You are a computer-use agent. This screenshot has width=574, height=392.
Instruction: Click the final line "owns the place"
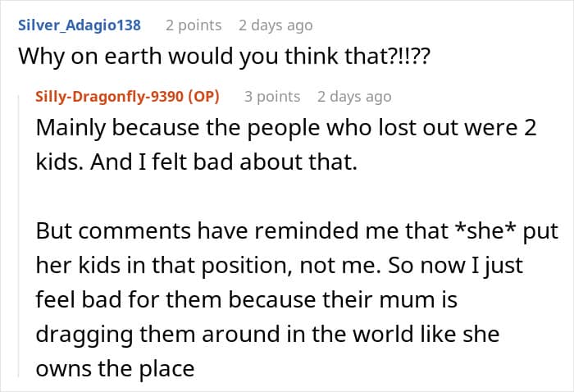[x=115, y=368]
